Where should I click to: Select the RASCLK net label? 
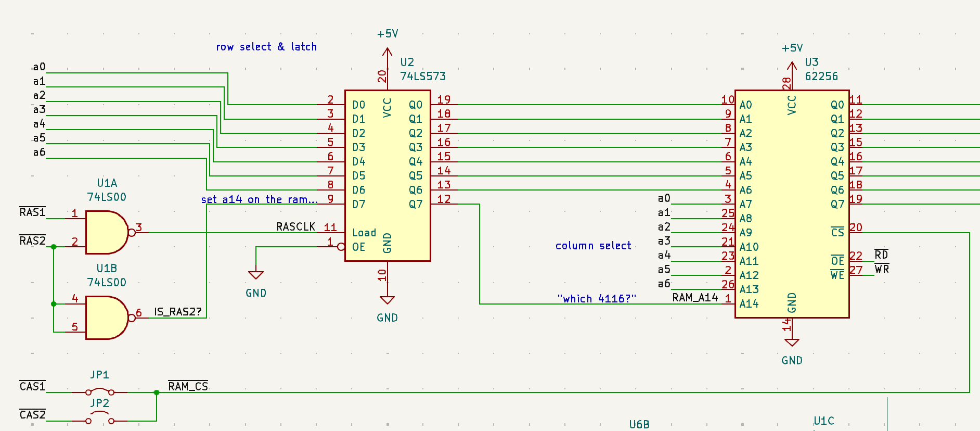point(295,227)
